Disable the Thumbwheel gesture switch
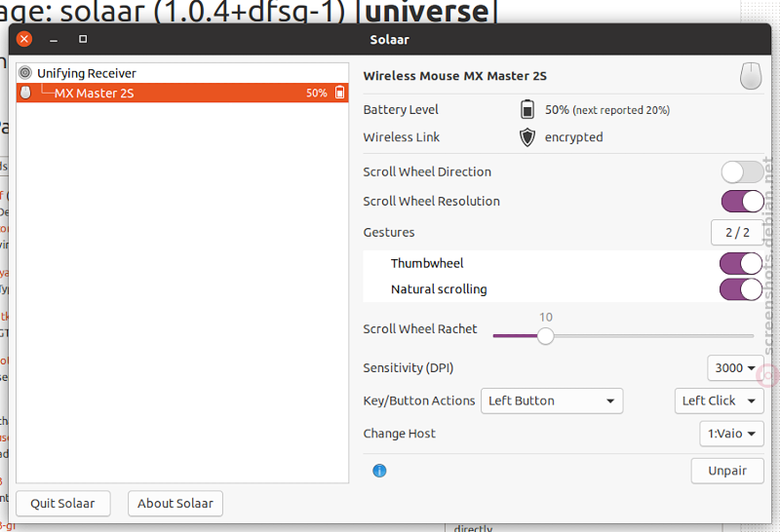780x532 pixels. tap(741, 263)
